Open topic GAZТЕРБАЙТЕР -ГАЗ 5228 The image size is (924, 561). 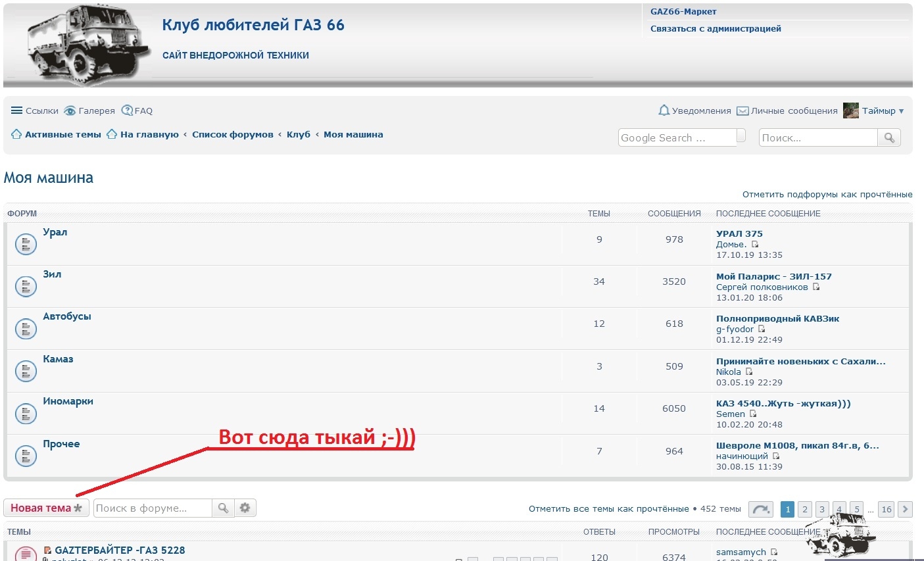(x=120, y=550)
